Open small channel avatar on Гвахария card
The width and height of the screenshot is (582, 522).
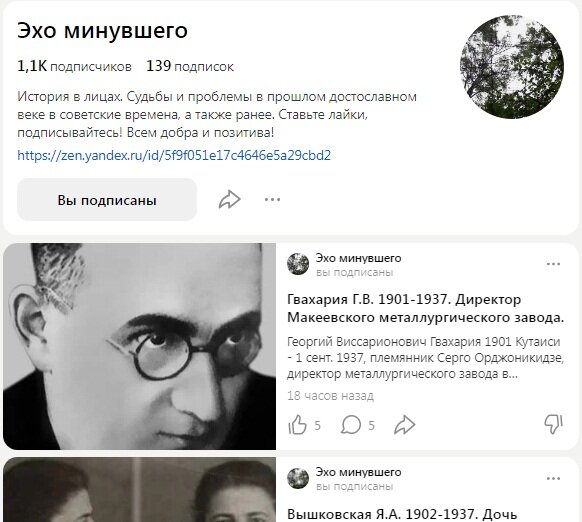[298, 264]
